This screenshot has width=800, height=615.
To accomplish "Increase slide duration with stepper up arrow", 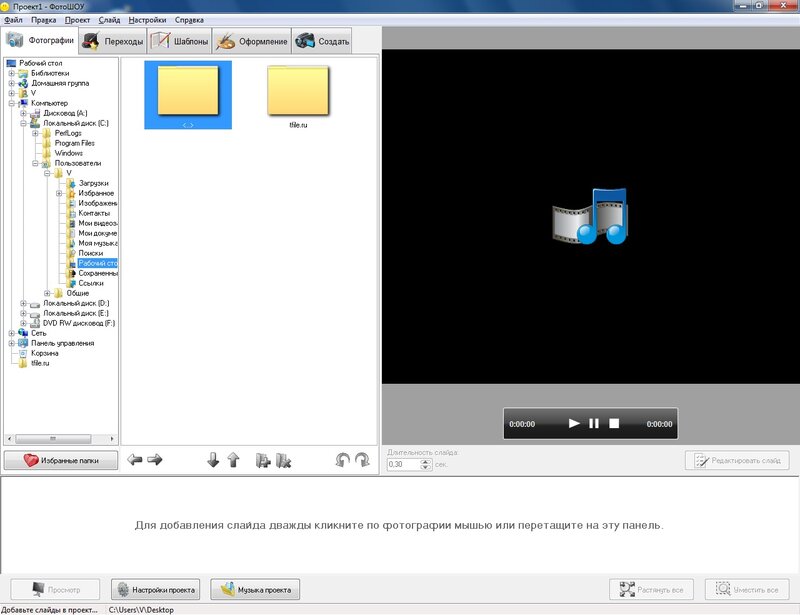I will [x=426, y=461].
